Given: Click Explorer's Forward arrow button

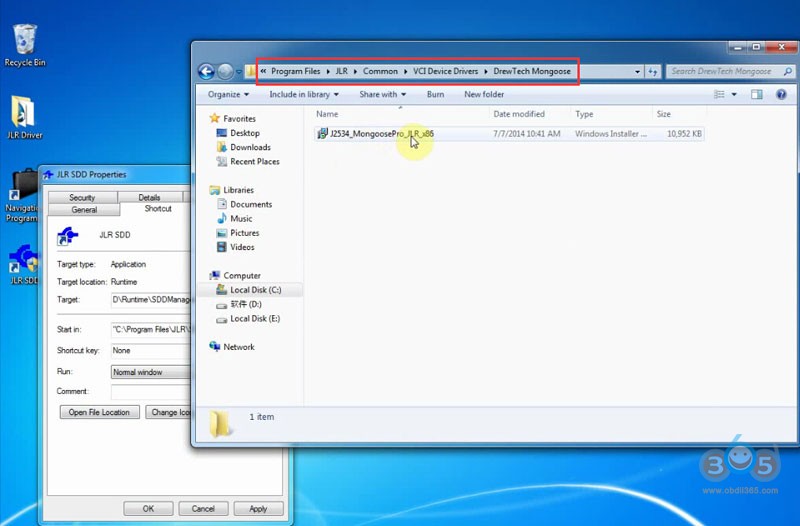Looking at the screenshot, I should 225,71.
